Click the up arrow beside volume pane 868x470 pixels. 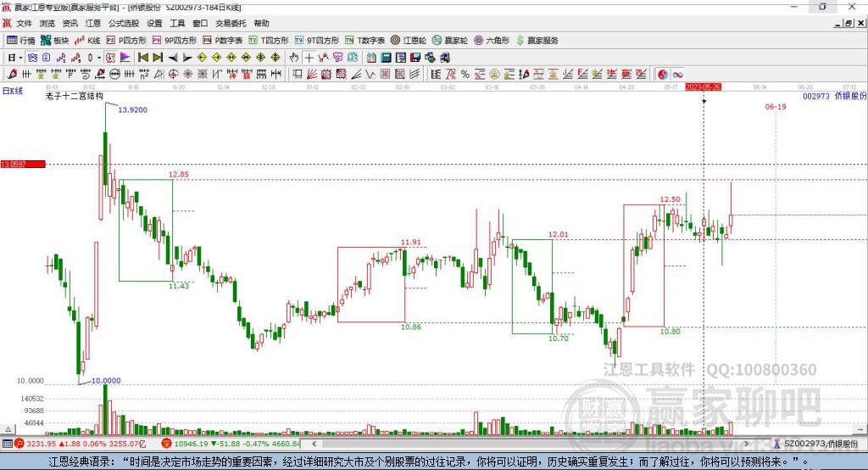(x=8, y=429)
